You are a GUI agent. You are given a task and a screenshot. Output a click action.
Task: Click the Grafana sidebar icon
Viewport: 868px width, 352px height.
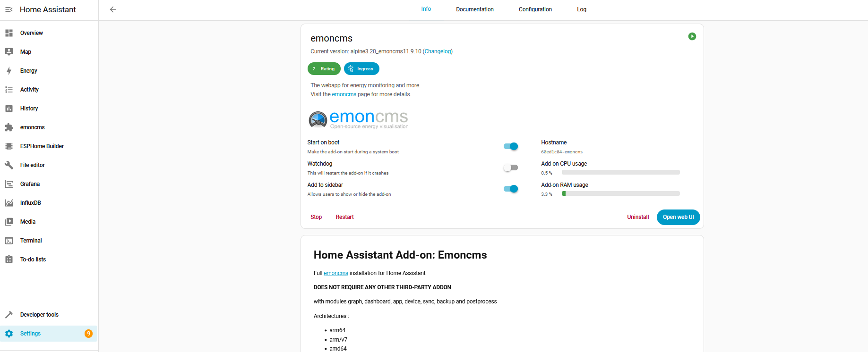point(9,184)
